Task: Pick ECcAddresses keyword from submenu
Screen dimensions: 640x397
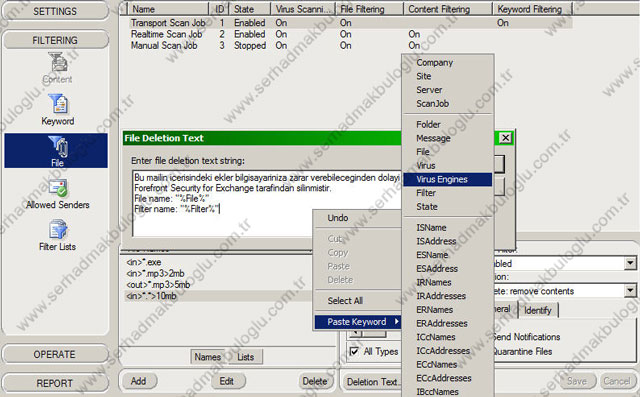Action: click(447, 378)
